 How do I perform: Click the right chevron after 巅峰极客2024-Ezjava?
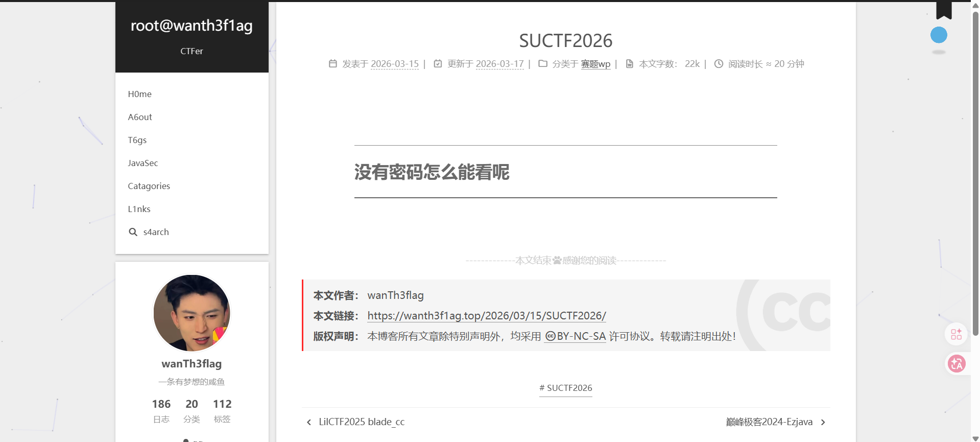[x=823, y=422]
